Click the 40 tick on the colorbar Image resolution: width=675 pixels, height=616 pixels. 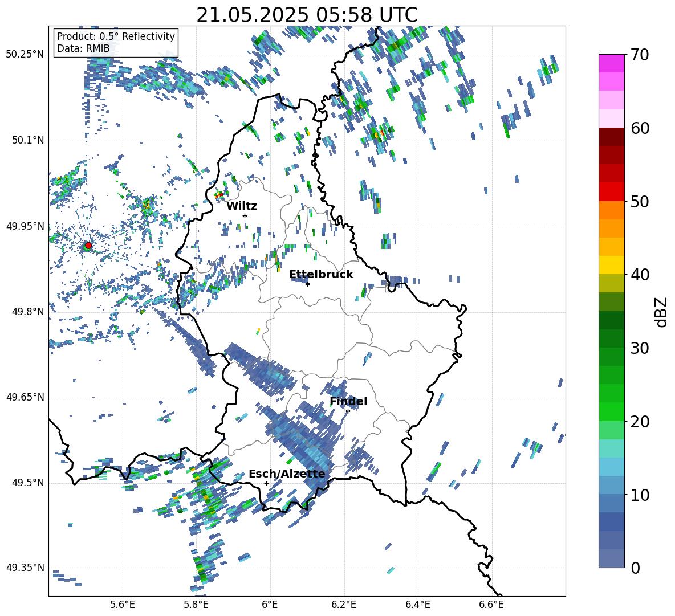coord(640,275)
